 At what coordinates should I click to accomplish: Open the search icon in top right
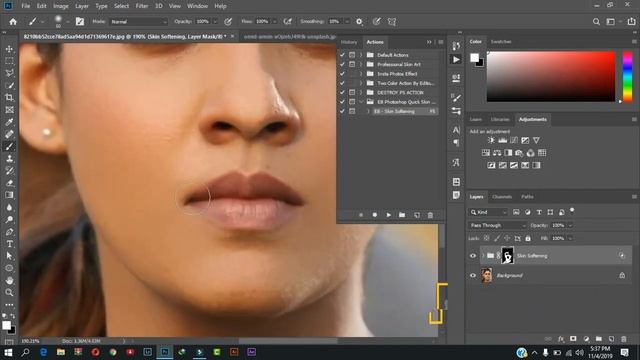pyautogui.click(x=596, y=22)
